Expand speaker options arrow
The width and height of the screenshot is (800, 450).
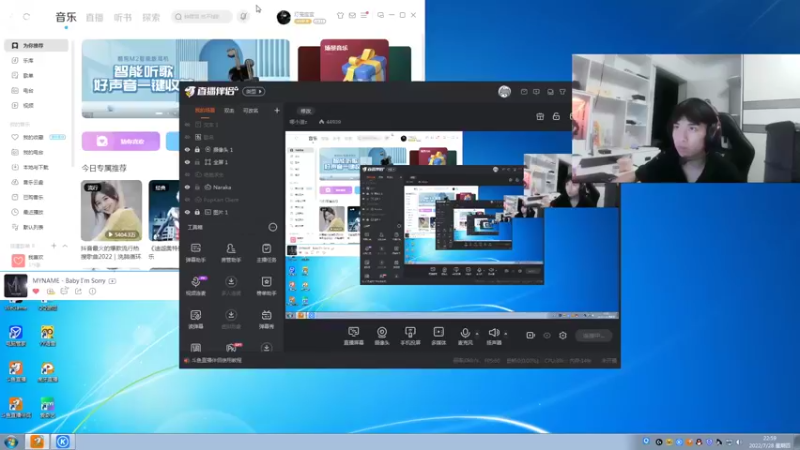tap(506, 334)
